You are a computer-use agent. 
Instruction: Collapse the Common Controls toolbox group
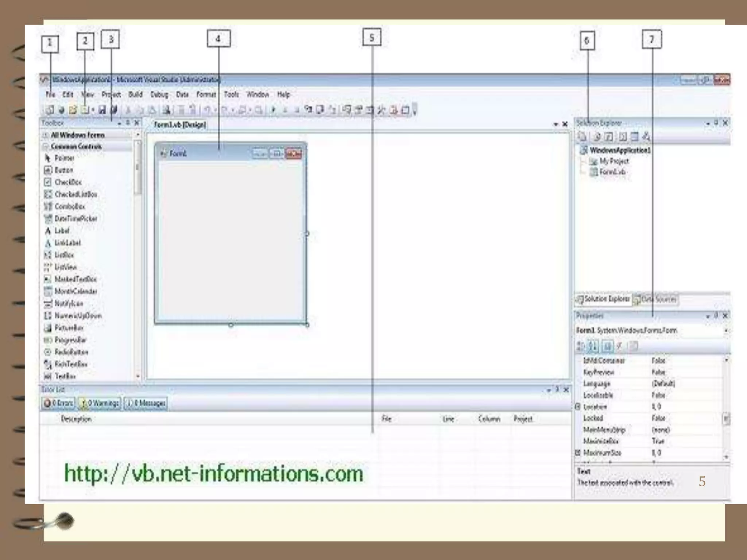[46, 147]
